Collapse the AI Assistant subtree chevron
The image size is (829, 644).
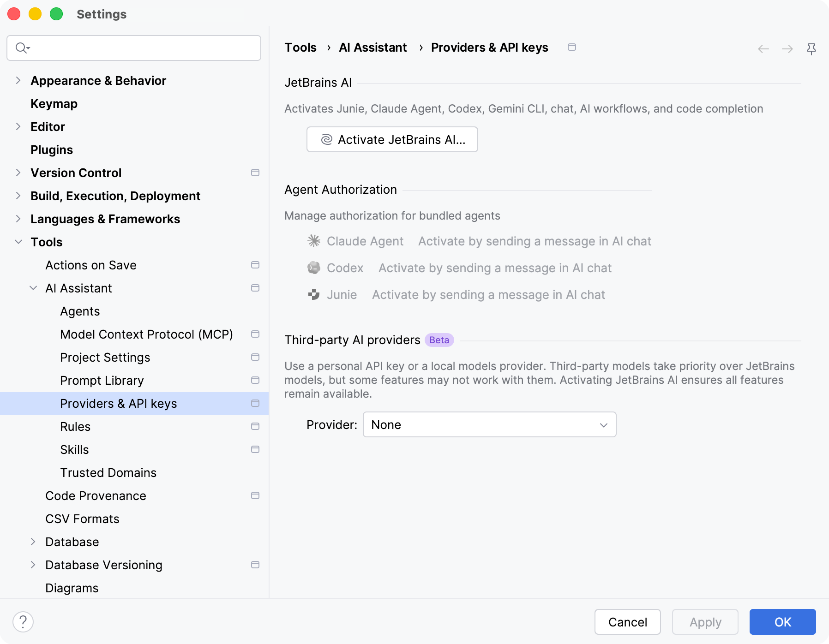[x=33, y=288]
